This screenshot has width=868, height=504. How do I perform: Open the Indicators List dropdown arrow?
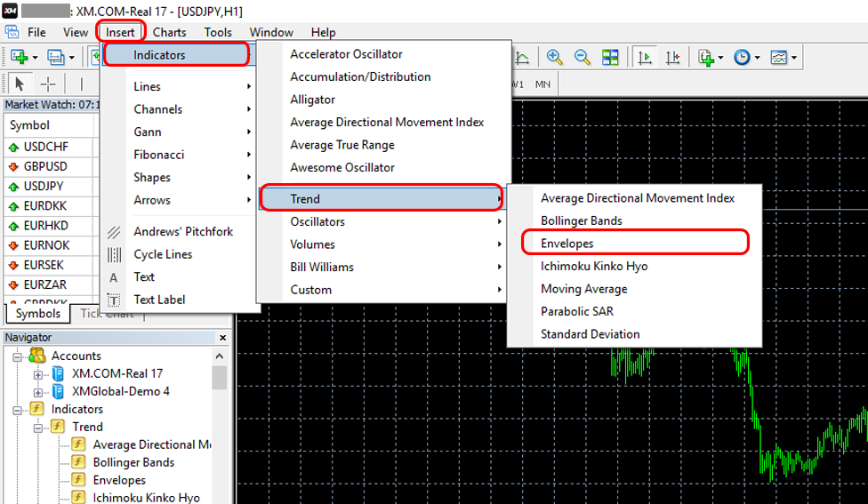[x=720, y=58]
